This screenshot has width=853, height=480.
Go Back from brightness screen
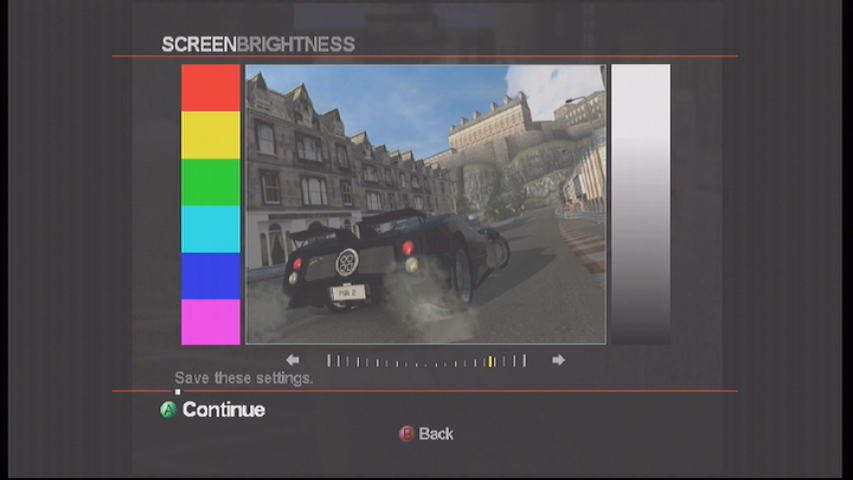(x=436, y=434)
